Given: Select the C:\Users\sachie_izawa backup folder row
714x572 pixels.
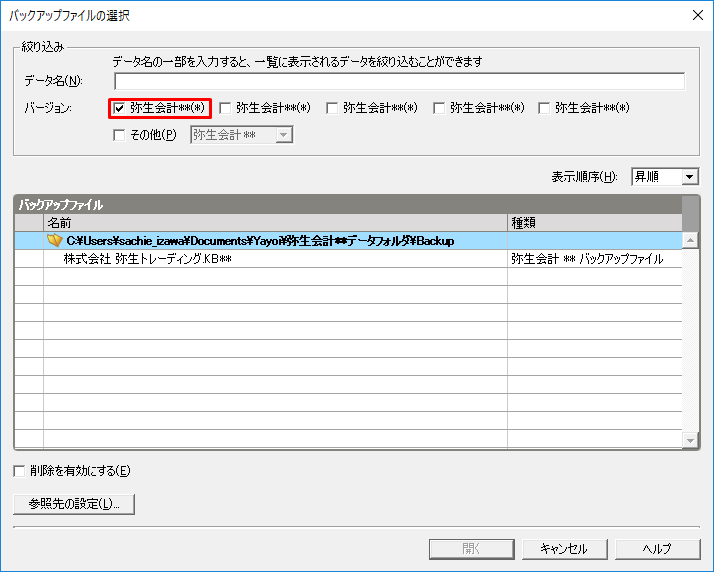Looking at the screenshot, I should [348, 240].
